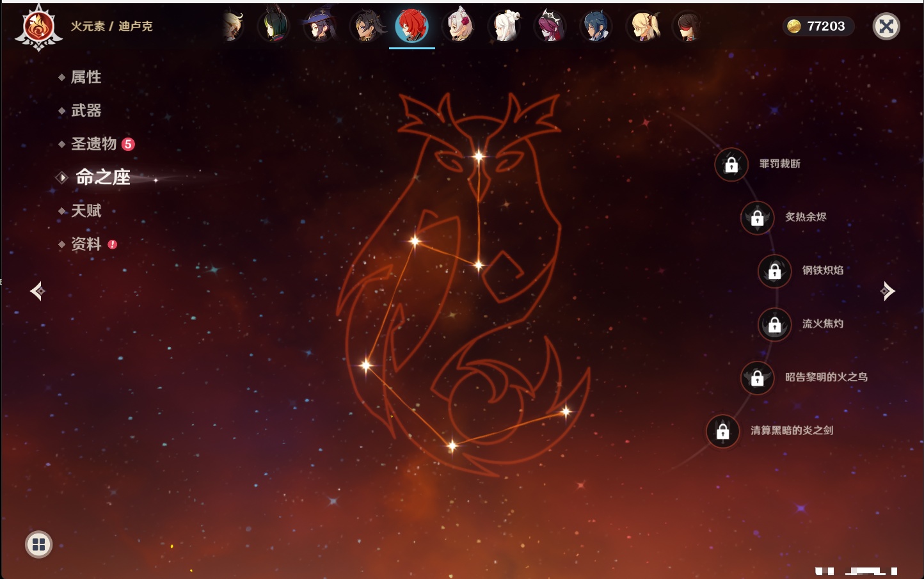924x579 pixels.
Task: Click the Mora coin icon
Action: (x=794, y=26)
